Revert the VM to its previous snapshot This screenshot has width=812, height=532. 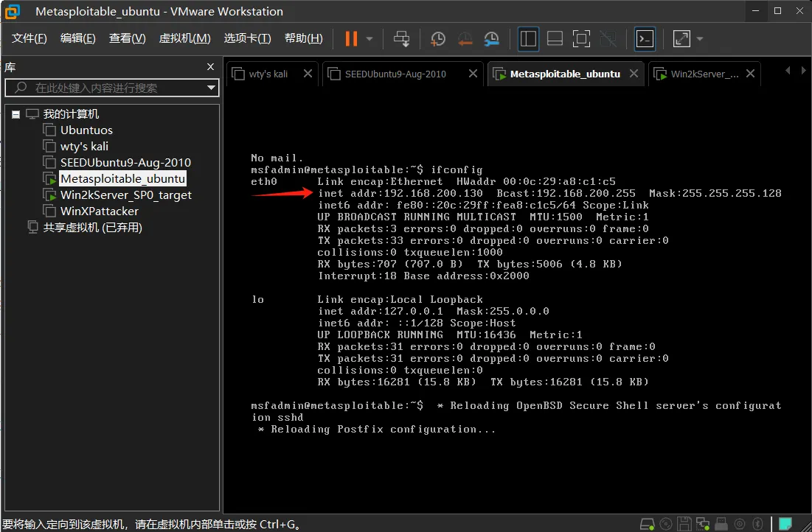tap(465, 39)
